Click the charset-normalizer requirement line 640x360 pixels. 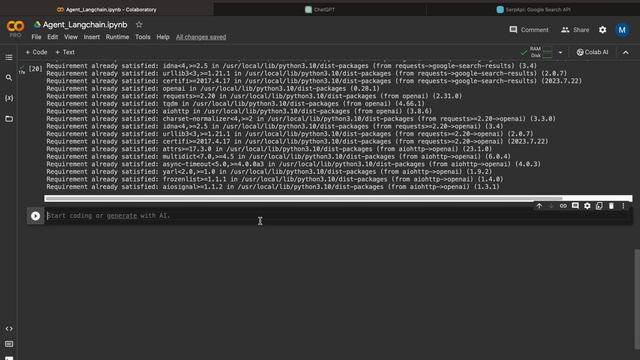(x=301, y=119)
